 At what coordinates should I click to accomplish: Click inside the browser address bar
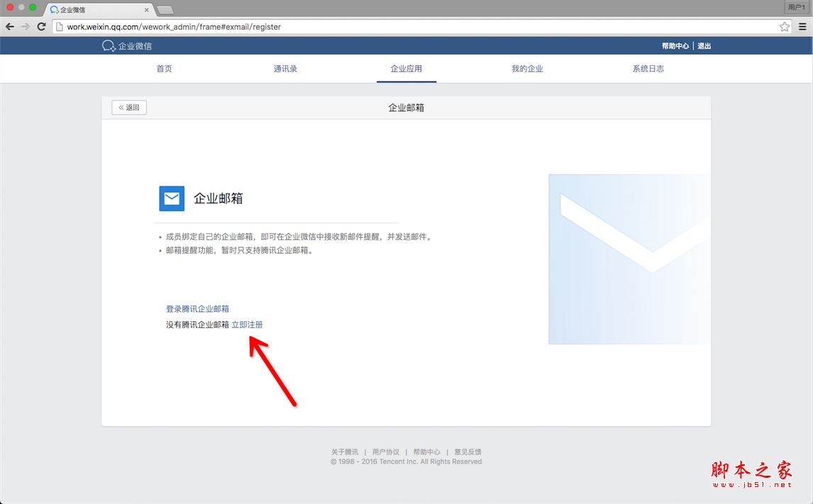coord(284,26)
